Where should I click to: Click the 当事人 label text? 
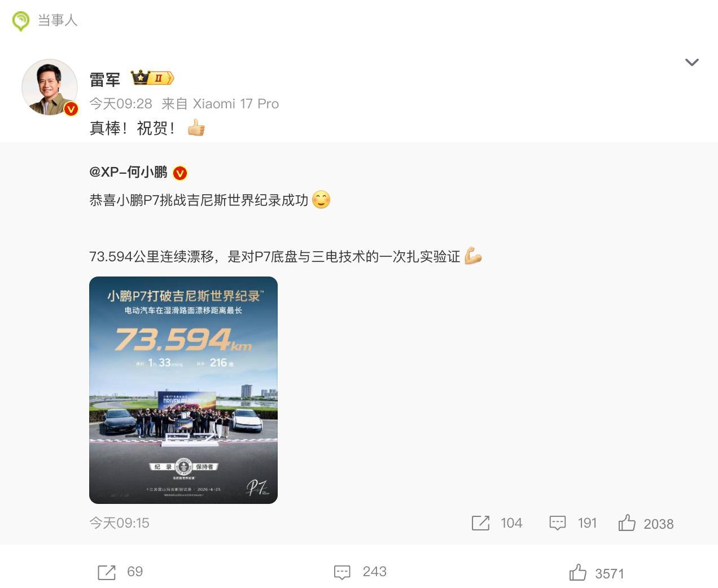coord(58,21)
